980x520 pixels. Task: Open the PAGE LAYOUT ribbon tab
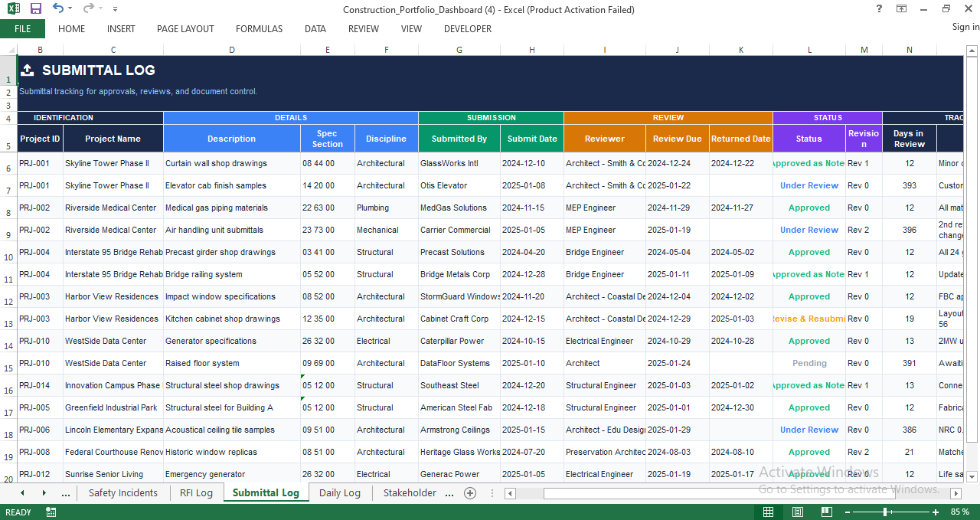185,28
